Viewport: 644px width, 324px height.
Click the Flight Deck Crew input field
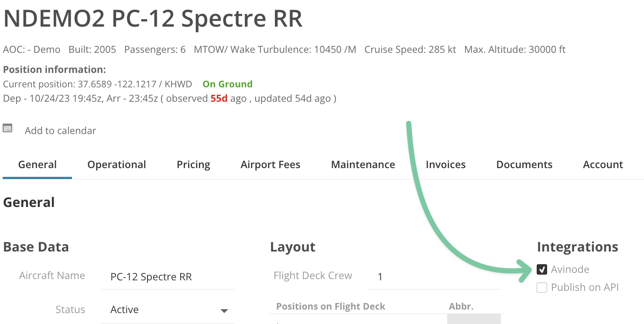click(434, 277)
